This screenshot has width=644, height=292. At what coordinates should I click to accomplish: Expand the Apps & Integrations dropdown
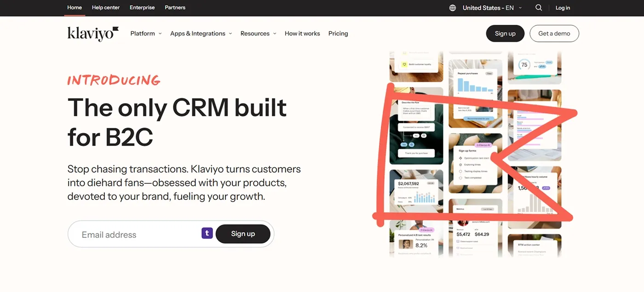pyautogui.click(x=201, y=34)
